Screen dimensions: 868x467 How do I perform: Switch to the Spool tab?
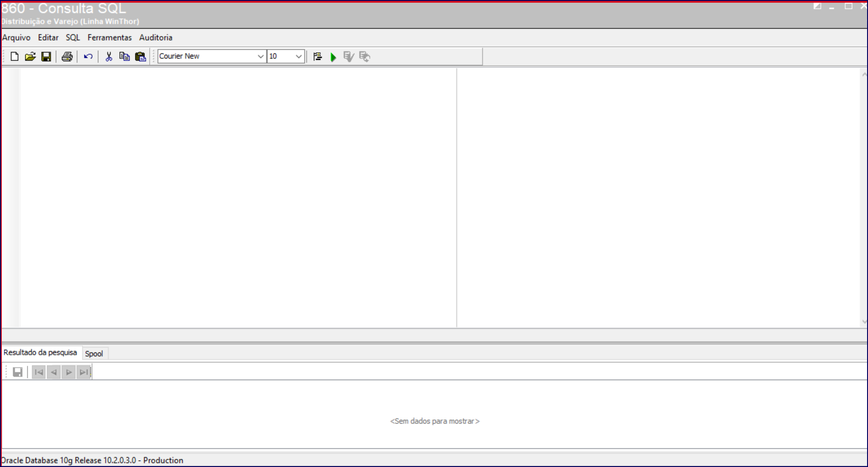pyautogui.click(x=94, y=354)
